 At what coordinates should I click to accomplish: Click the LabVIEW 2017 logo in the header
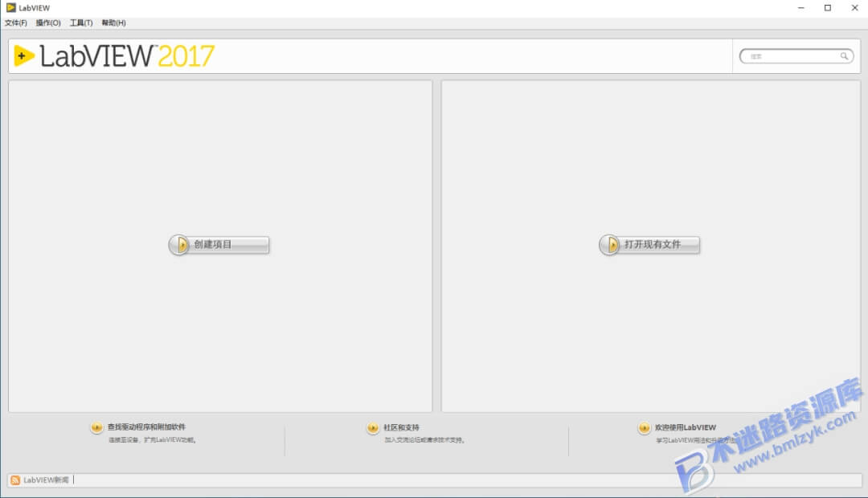click(114, 56)
